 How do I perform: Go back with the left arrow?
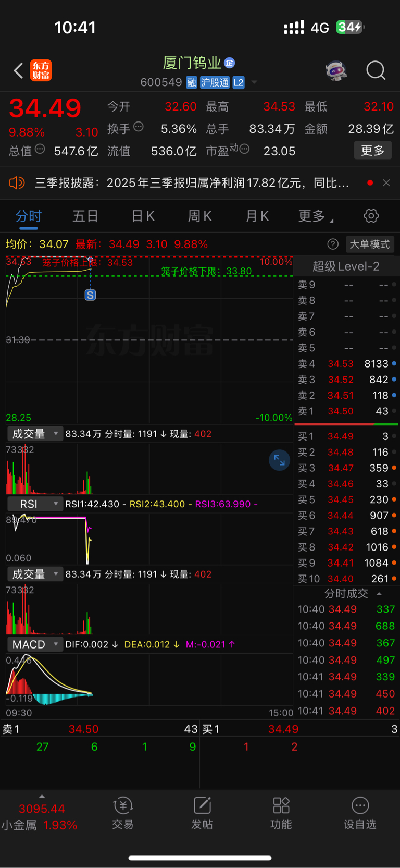(18, 70)
